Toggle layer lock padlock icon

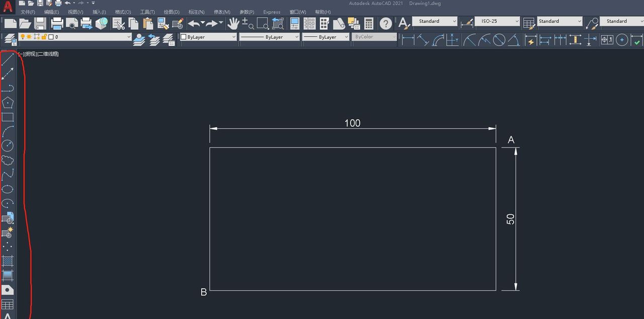point(44,37)
